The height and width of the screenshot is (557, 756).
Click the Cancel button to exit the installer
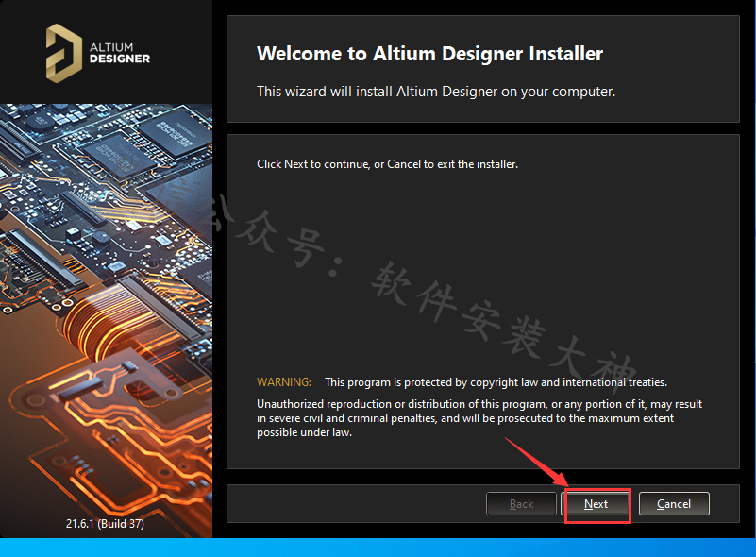coord(674,504)
